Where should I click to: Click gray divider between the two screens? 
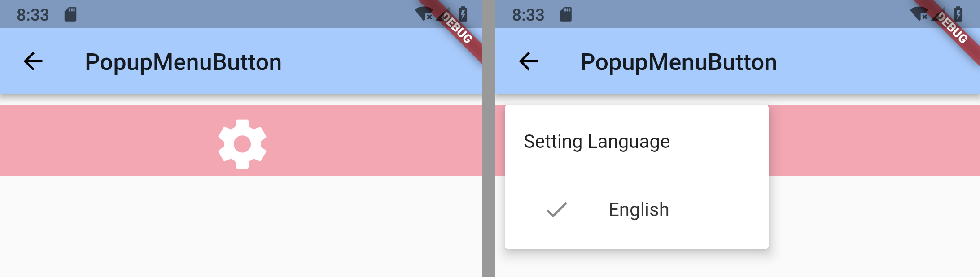pos(489,138)
